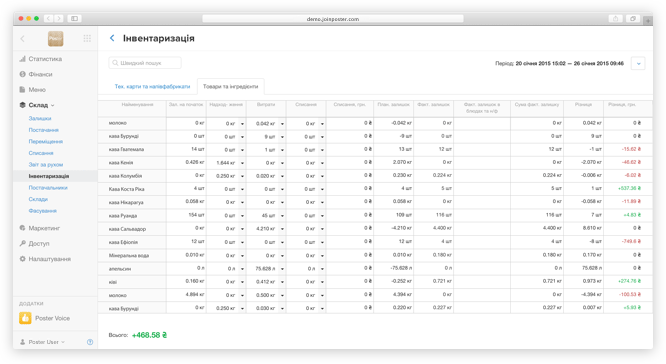Select the Кава Коста Ріка row name

(x=127, y=189)
